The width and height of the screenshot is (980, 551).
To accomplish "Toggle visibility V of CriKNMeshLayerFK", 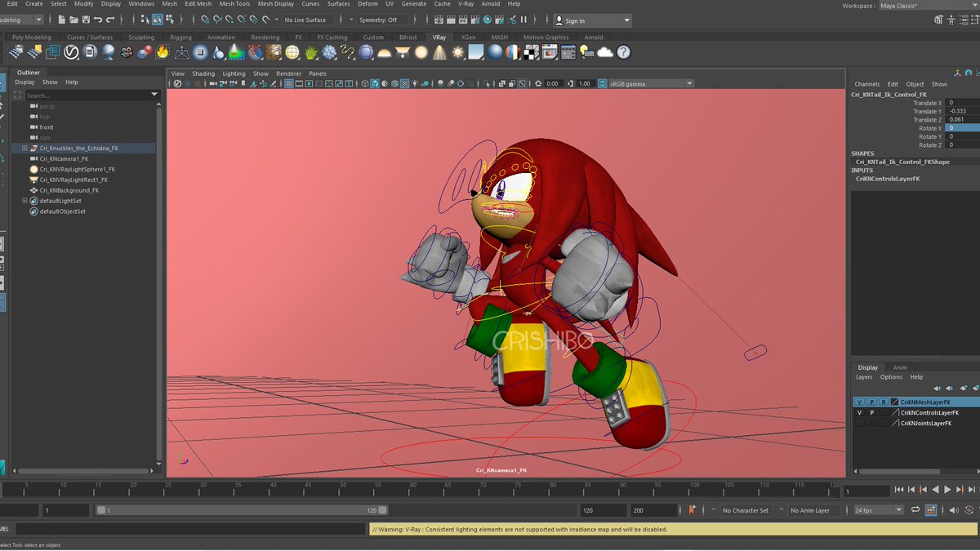I will [859, 402].
